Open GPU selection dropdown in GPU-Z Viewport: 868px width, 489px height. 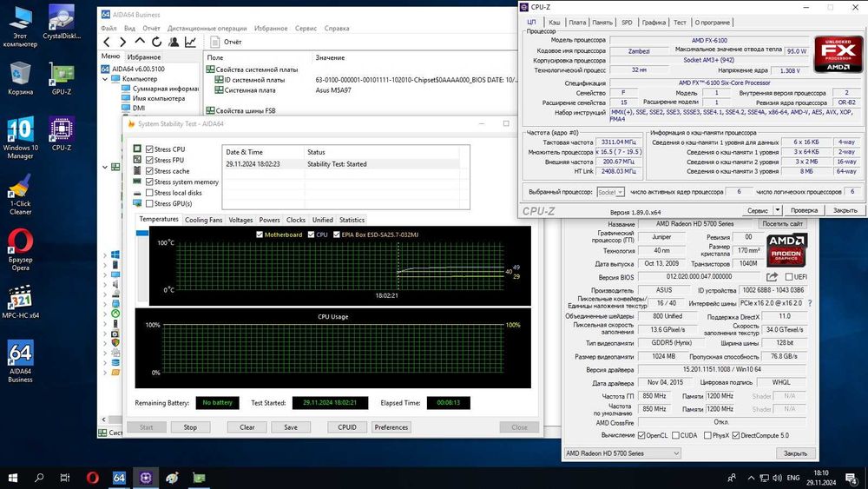pos(622,453)
